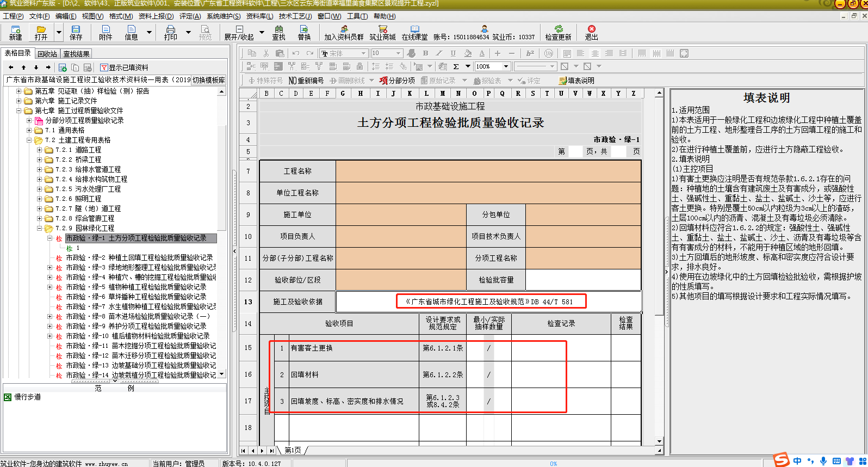Click the 展开/收起 toolbar icon
868x467 pixels.
tap(239, 33)
